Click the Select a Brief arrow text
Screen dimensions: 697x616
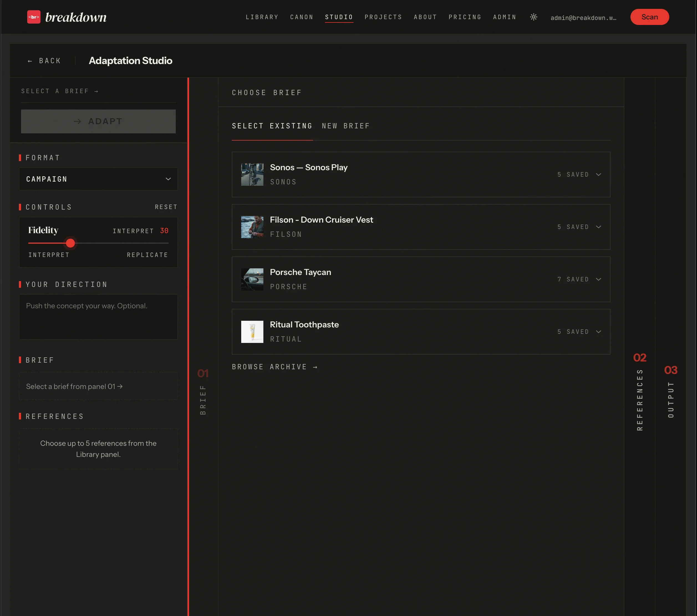(60, 91)
